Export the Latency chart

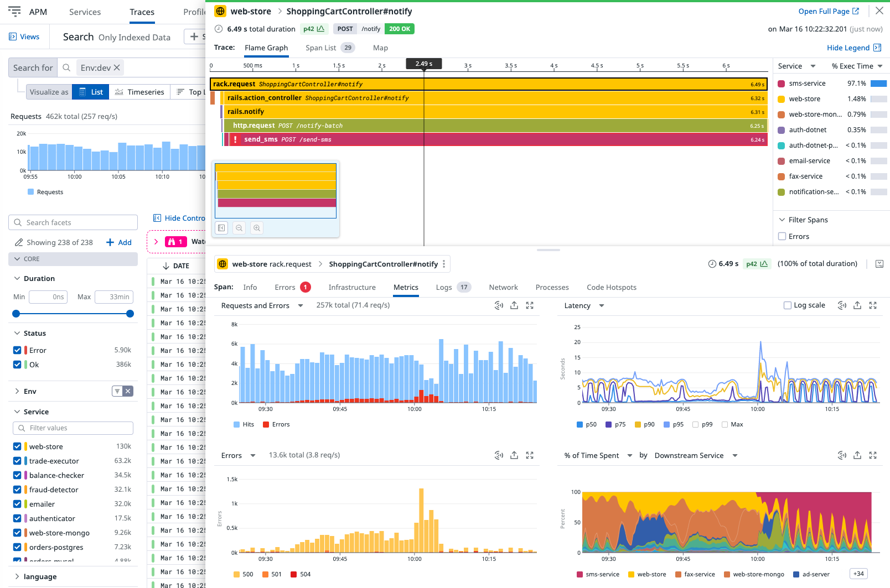click(x=857, y=305)
